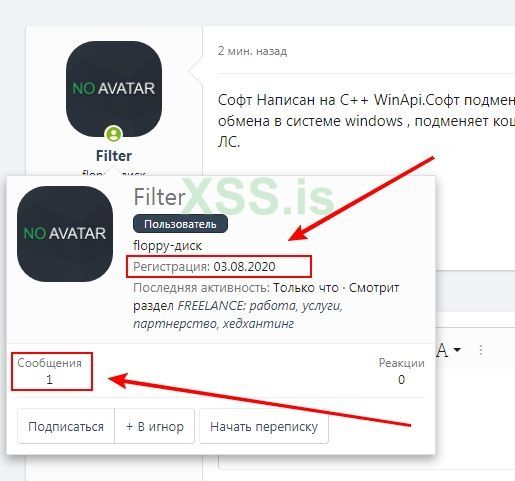This screenshot has width=515, height=481.
Task: Click the 2 мин. назад timestamp
Action: point(252,51)
